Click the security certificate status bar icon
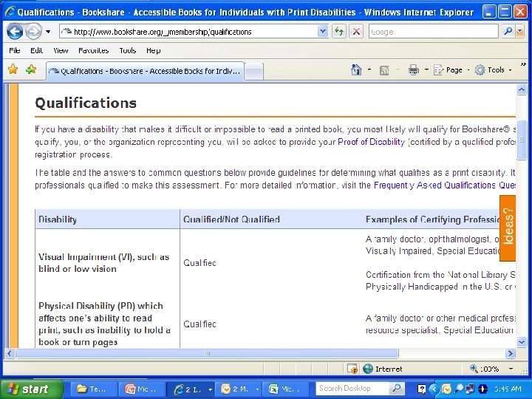 point(352,369)
